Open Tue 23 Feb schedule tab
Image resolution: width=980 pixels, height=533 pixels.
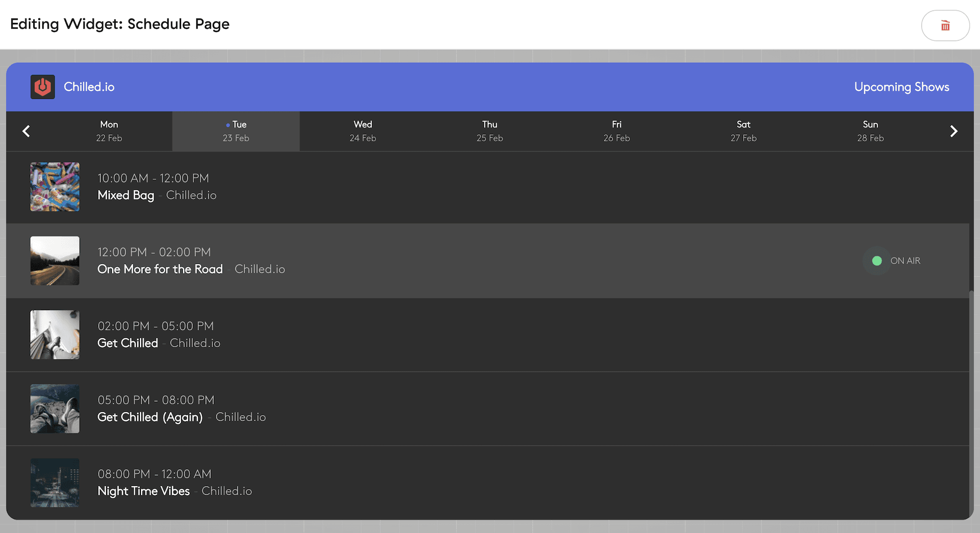coord(236,131)
